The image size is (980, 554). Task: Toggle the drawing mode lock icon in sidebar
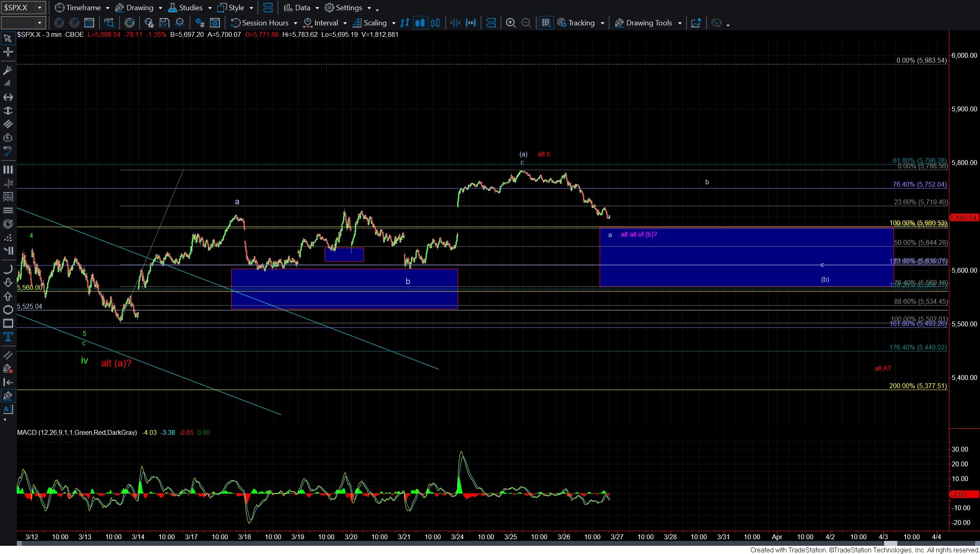[x=8, y=396]
